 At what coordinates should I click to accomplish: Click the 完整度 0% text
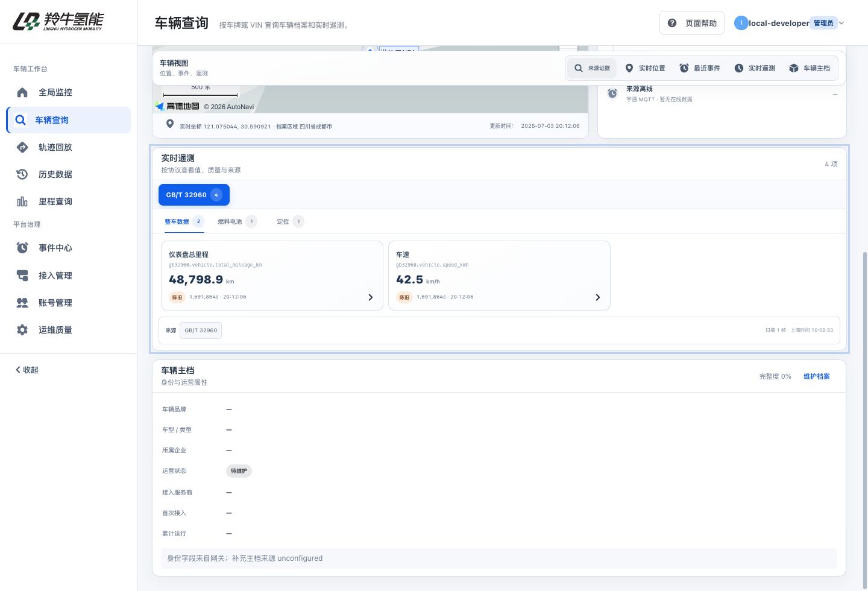pos(775,376)
